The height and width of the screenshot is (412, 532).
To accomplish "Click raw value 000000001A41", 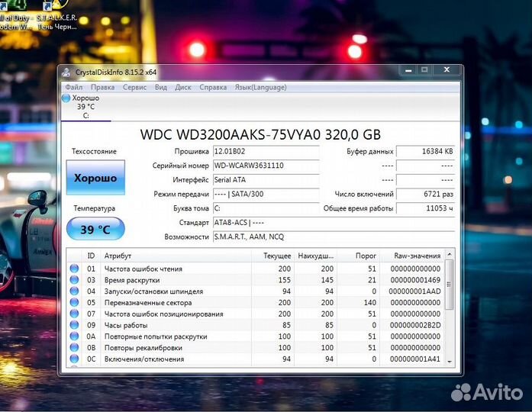I will click(415, 359).
